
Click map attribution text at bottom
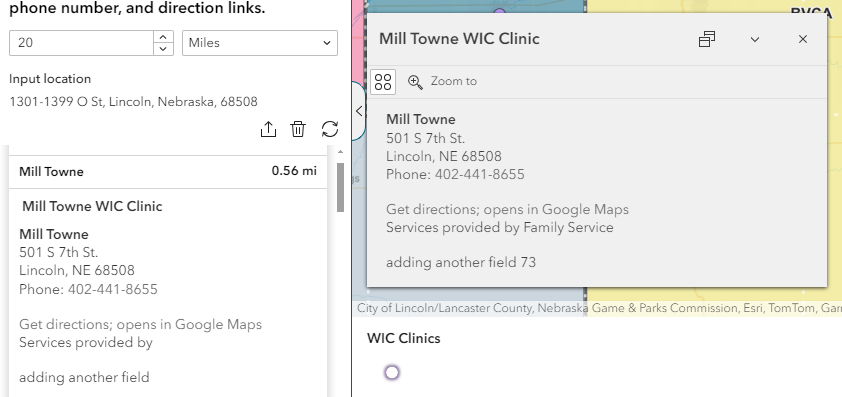tap(599, 308)
